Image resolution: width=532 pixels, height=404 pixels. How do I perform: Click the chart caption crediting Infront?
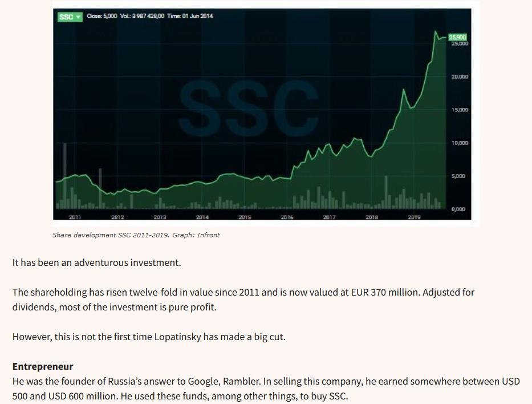coord(136,235)
